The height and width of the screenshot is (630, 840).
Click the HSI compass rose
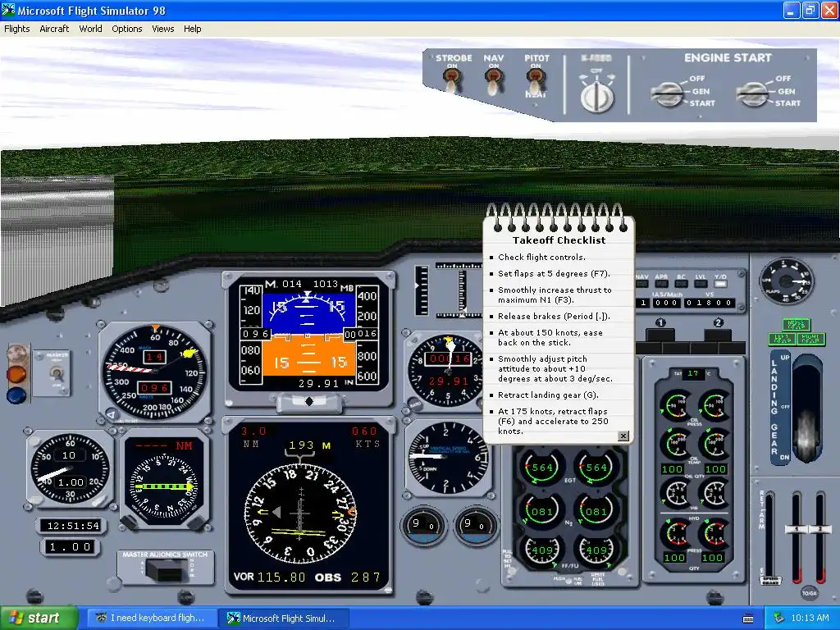(x=300, y=514)
